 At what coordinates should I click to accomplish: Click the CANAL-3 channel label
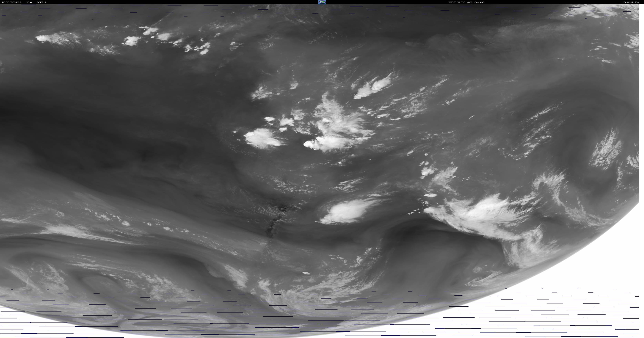coord(479,2)
